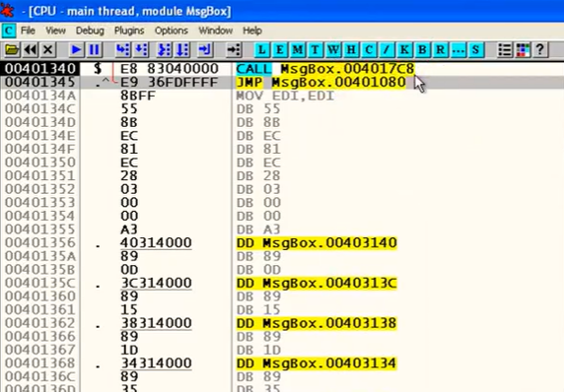This screenshot has height=392, width=564.
Task: Click the CPU main thread title bar
Action: point(282,11)
